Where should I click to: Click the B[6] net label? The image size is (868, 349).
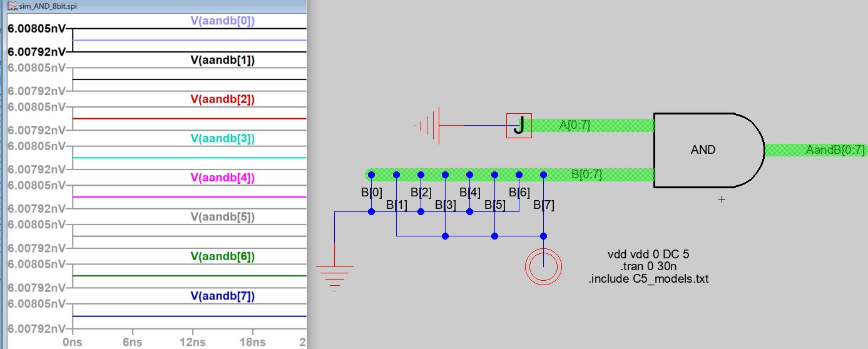(x=519, y=192)
